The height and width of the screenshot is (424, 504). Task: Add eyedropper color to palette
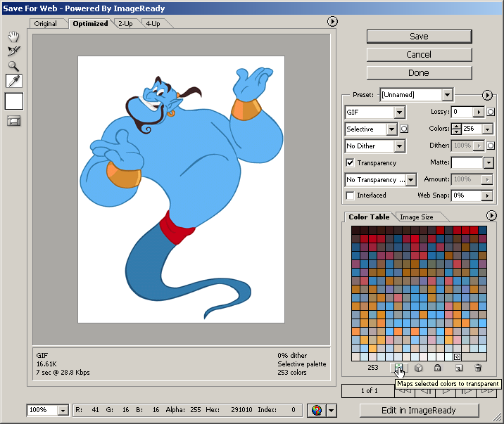(459, 368)
